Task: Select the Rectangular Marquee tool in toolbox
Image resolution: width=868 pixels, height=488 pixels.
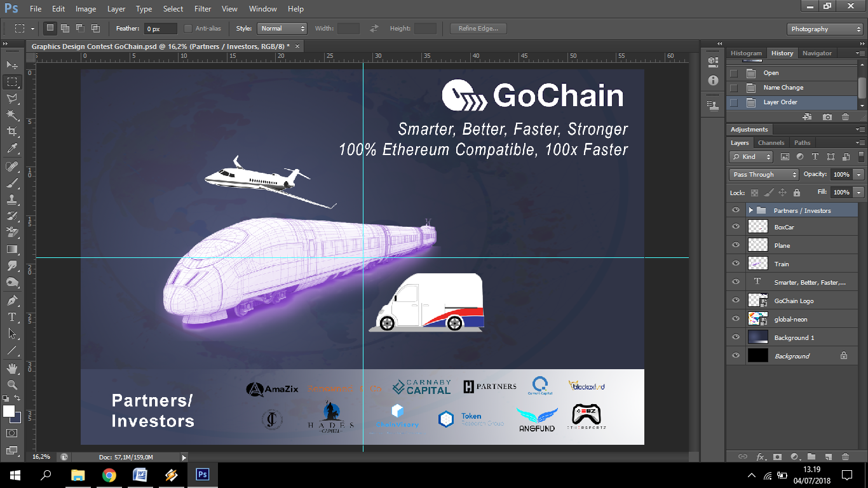Action: (x=12, y=82)
